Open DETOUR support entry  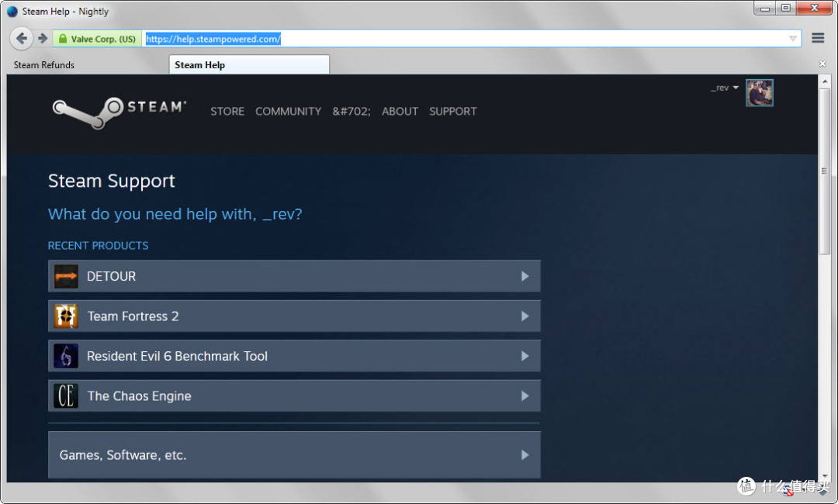pos(295,276)
